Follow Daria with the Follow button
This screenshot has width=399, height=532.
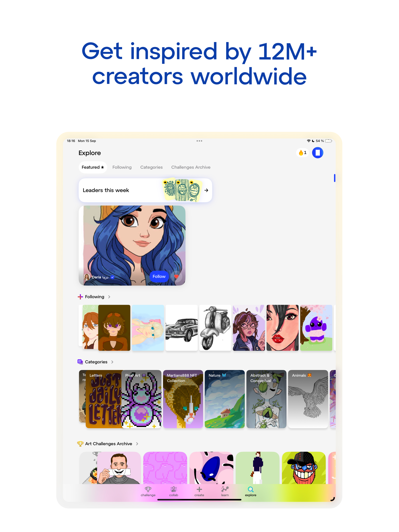pos(159,277)
